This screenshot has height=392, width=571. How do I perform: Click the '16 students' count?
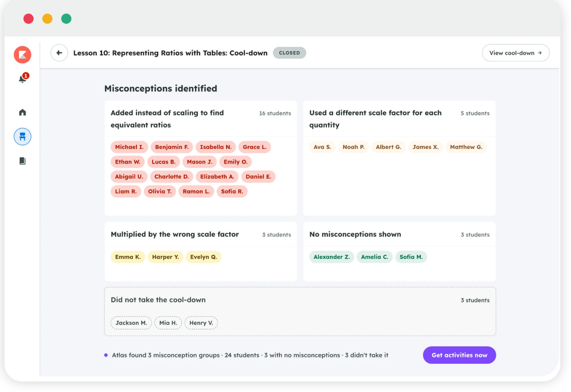[x=275, y=113]
